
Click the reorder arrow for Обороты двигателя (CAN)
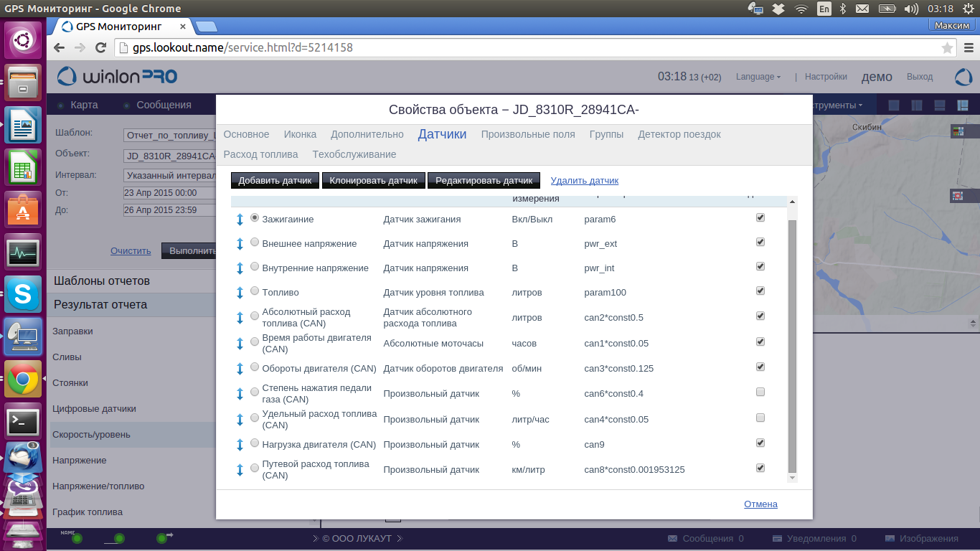click(x=240, y=369)
